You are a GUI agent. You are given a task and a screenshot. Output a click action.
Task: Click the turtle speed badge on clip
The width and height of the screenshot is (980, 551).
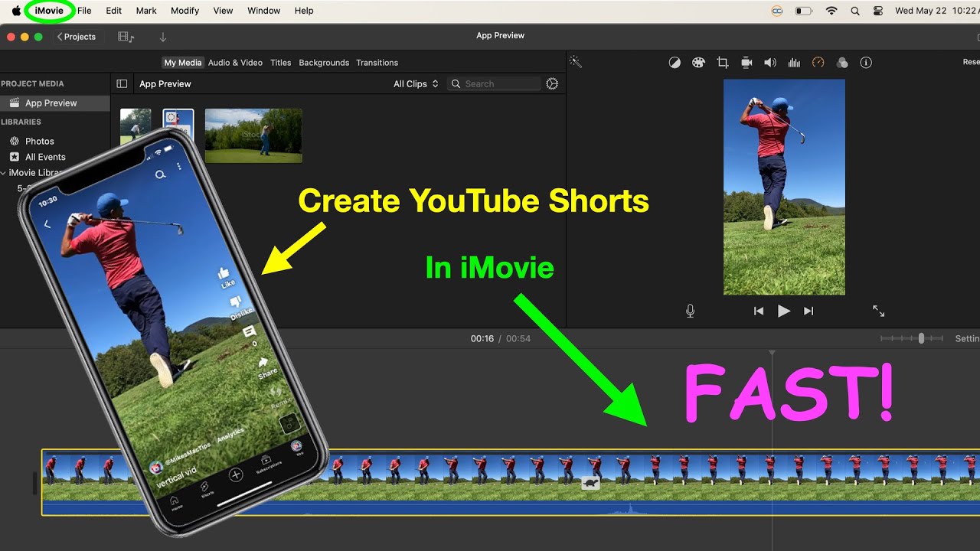(590, 484)
